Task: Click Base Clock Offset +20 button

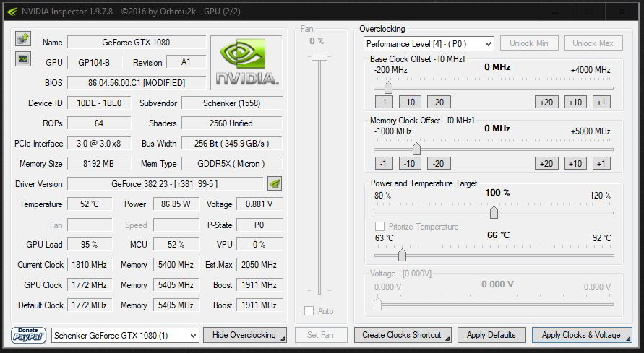Action: tap(546, 102)
